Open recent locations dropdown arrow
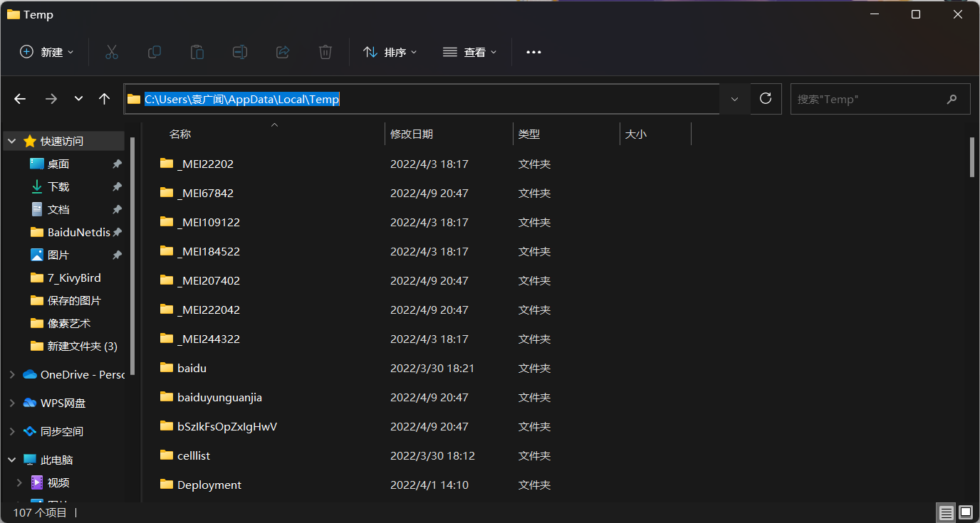980x523 pixels. tap(78, 99)
